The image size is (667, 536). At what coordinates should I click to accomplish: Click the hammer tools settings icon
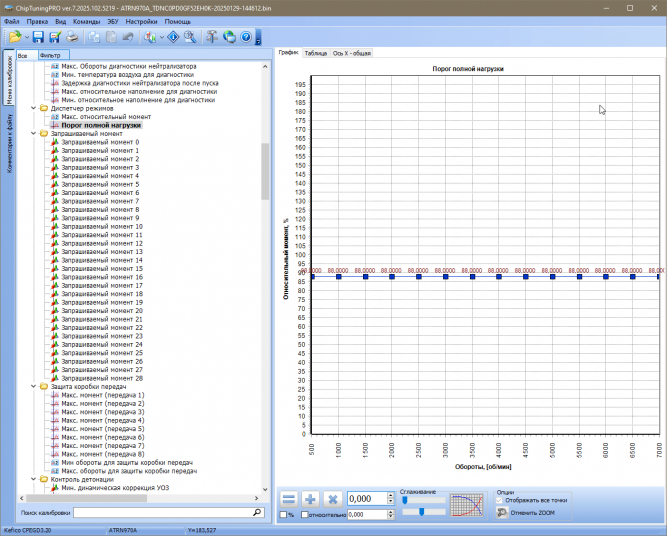212,37
